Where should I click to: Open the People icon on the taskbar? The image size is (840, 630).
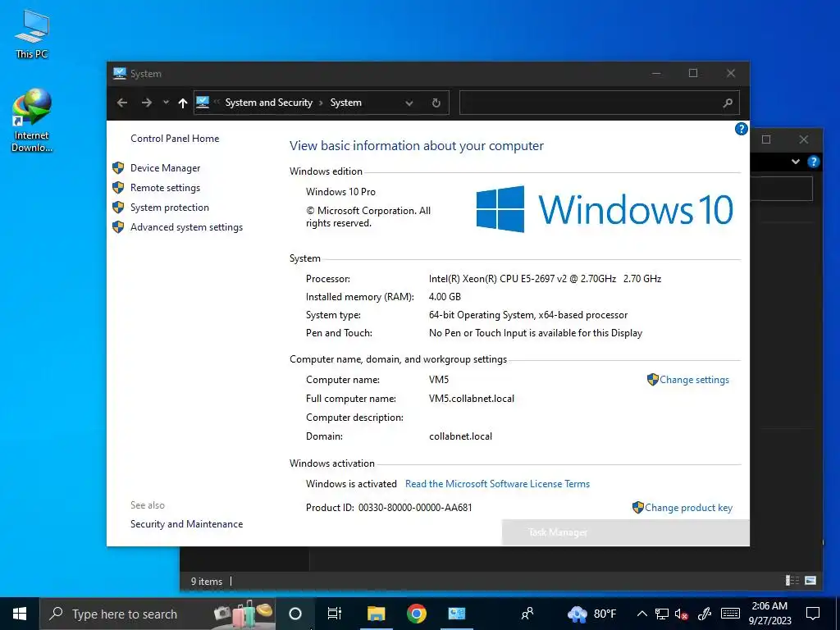[527, 614]
